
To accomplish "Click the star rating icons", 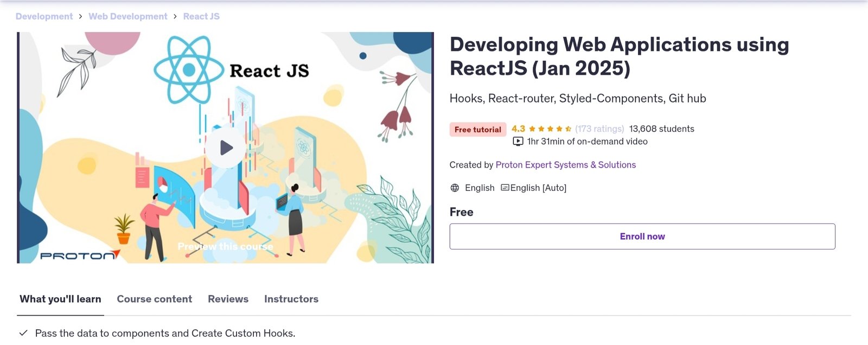I will (550, 129).
